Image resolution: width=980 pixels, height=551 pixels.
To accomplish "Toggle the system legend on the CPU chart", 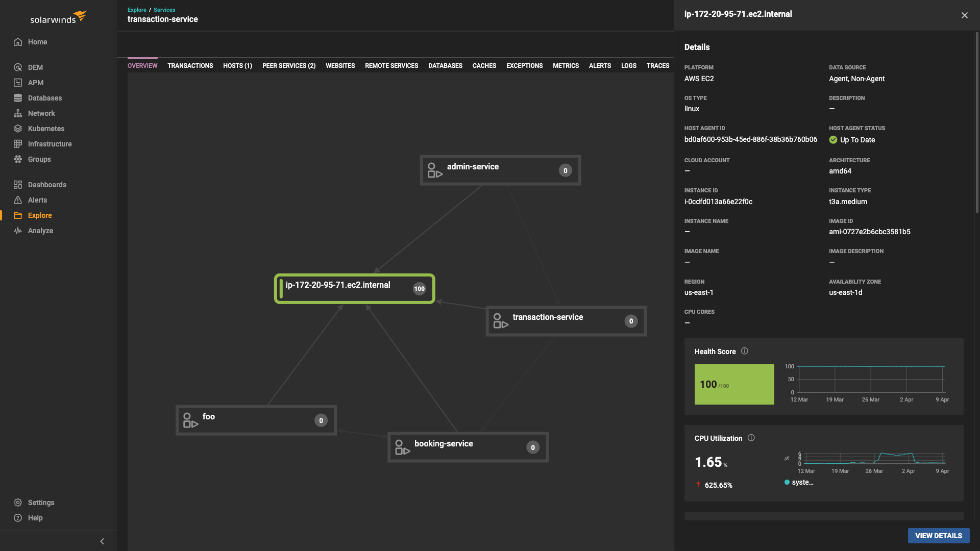I will click(x=799, y=482).
